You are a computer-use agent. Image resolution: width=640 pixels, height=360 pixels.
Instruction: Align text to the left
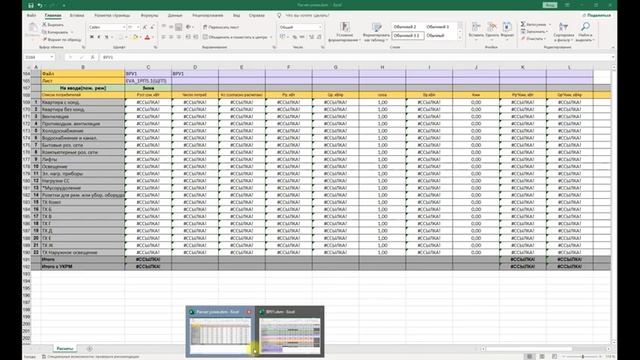click(164, 37)
